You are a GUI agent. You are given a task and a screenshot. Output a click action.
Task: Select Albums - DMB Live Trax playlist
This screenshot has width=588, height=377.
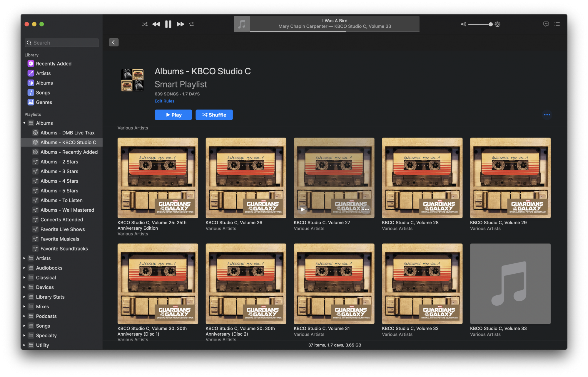[67, 133]
